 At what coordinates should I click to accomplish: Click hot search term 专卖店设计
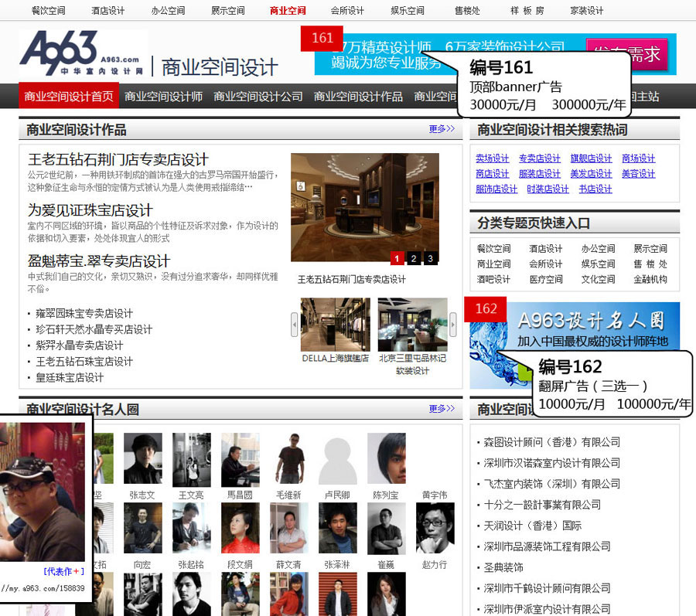(540, 158)
